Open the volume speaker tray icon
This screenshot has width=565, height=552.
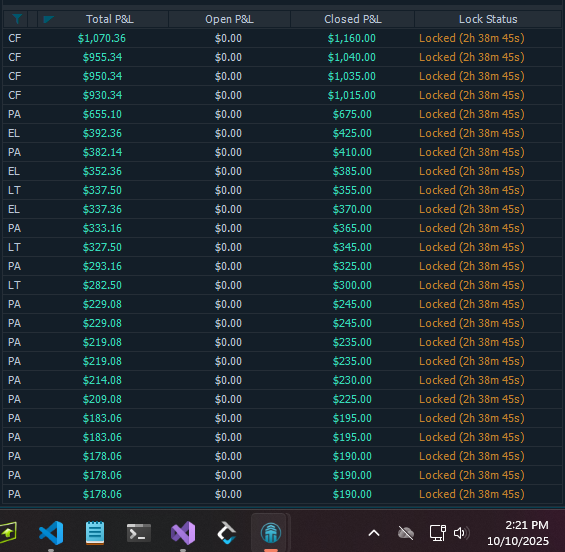[x=461, y=533]
